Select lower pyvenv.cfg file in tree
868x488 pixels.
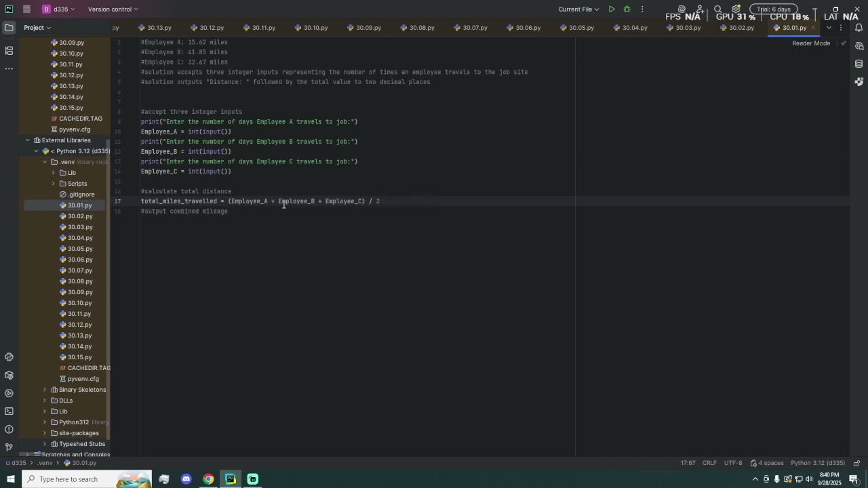pyautogui.click(x=79, y=379)
